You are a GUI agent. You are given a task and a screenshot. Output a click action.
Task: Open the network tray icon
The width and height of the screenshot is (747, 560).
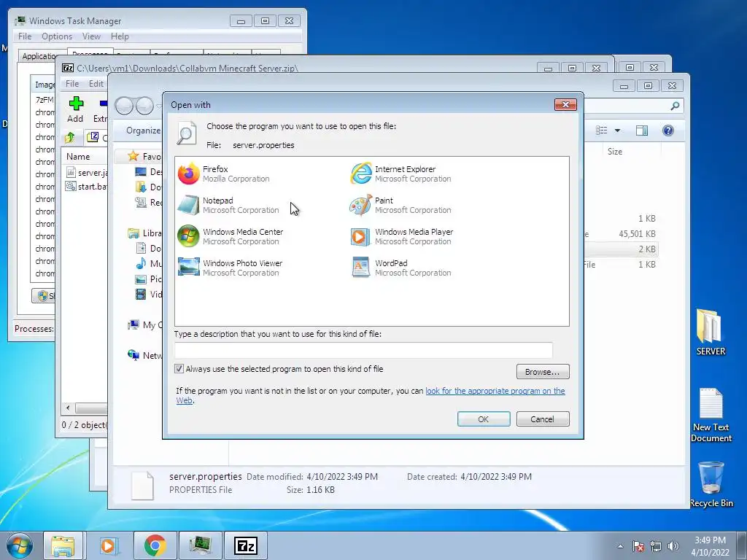pos(656,546)
